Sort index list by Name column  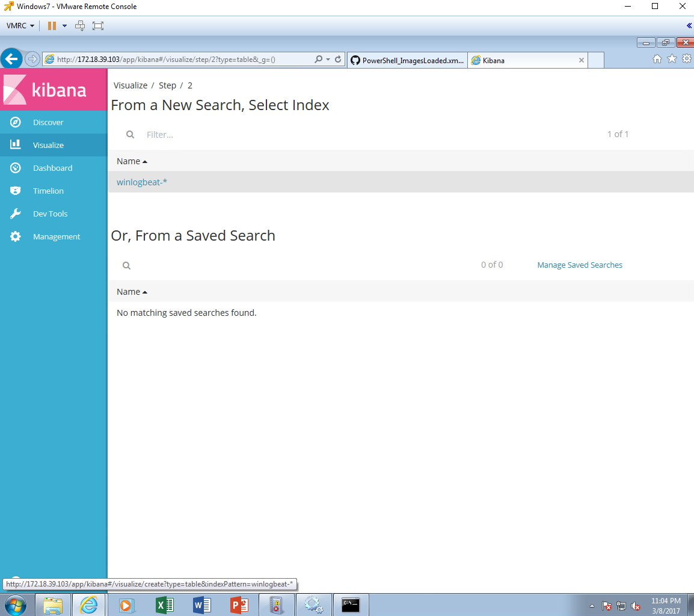tap(132, 161)
